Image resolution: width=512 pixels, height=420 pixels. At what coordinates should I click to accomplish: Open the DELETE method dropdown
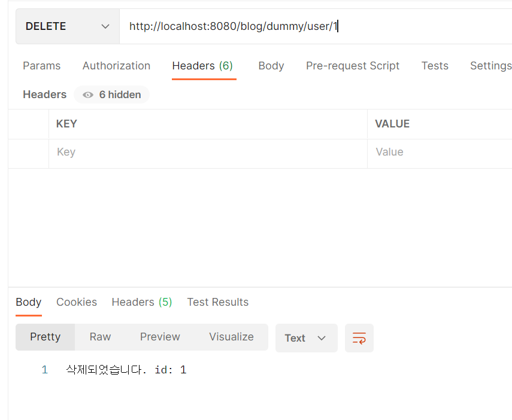pos(68,26)
